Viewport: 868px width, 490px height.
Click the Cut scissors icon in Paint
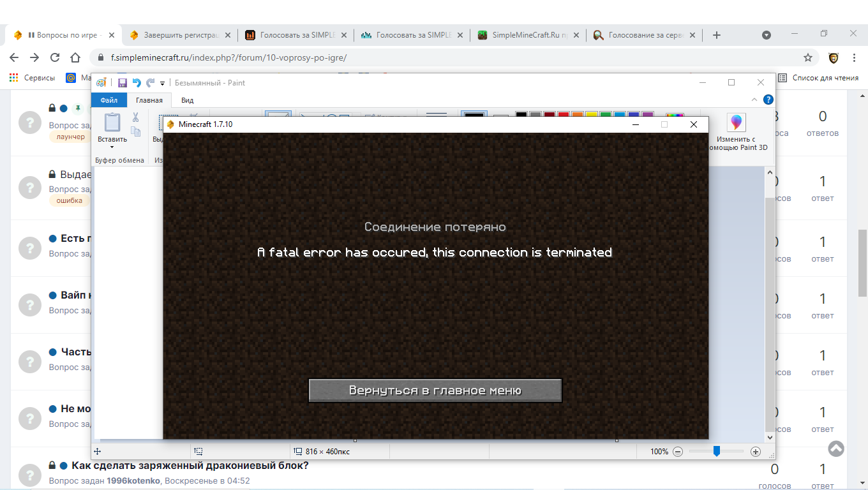point(135,117)
